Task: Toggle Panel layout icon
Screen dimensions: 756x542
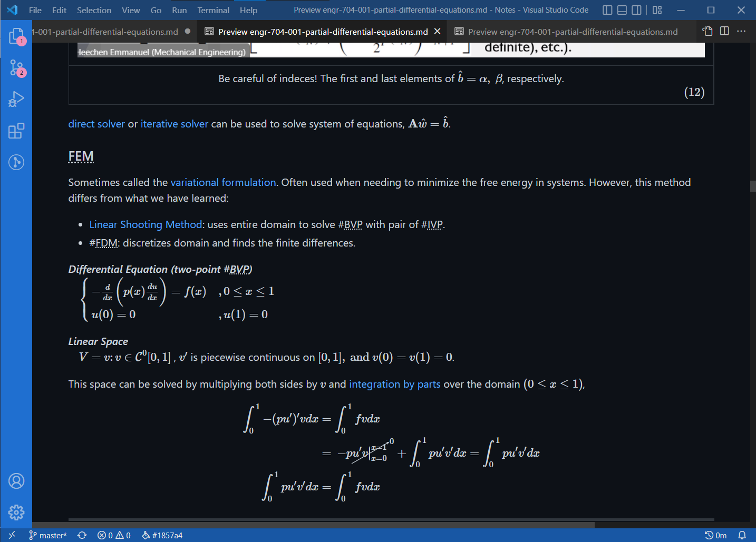Action: click(622, 10)
